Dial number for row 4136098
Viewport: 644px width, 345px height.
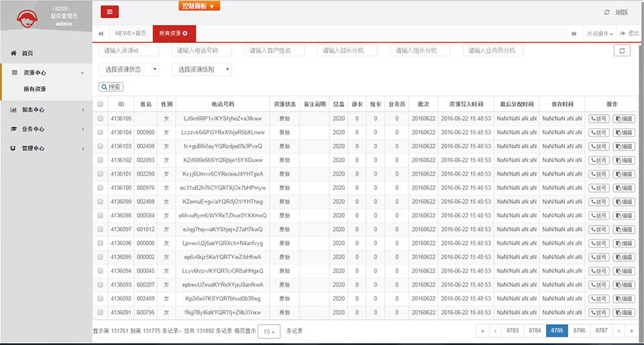coord(599,215)
